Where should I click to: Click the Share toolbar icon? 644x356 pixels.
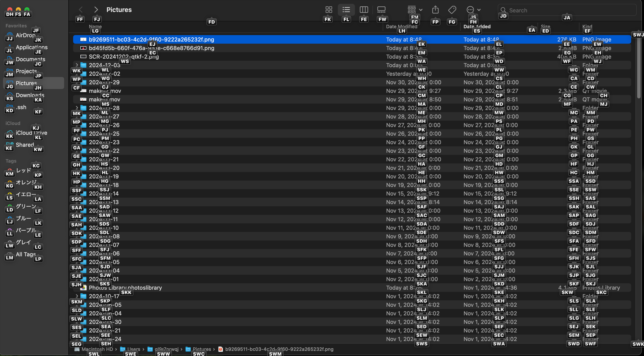[x=435, y=10]
